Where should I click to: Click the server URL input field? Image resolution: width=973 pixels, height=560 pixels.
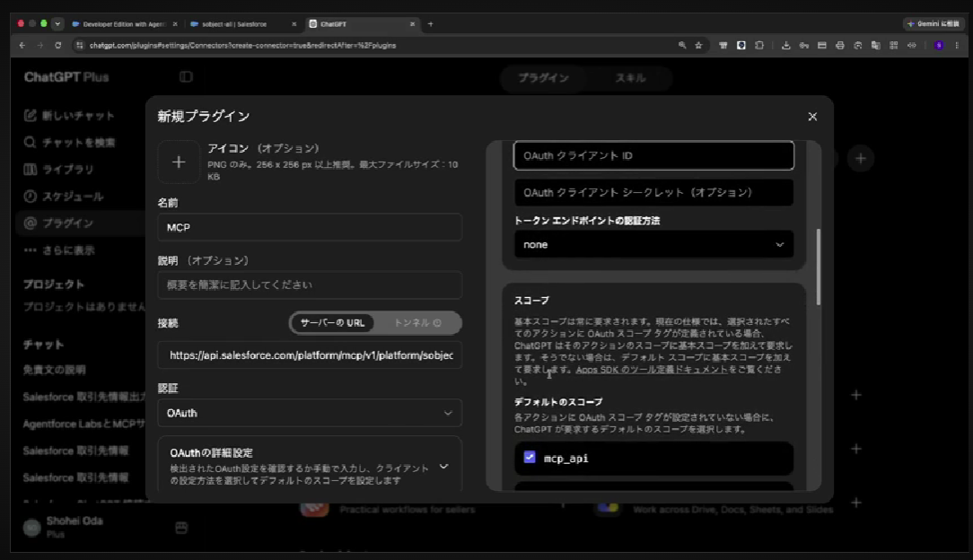(x=310, y=355)
